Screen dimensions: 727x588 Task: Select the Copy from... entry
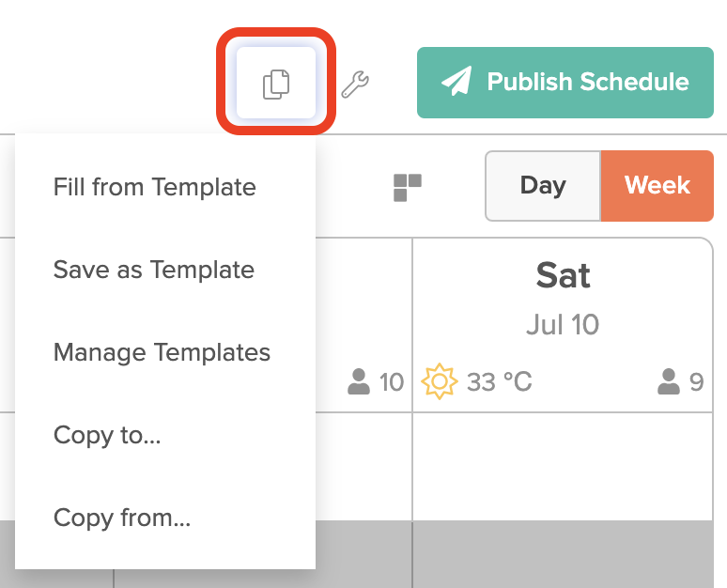point(122,518)
